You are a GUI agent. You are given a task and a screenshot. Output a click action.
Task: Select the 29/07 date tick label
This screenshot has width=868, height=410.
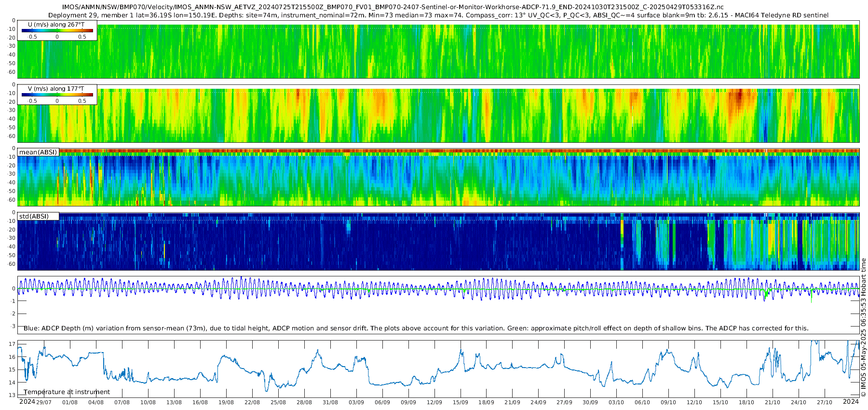tap(44, 402)
